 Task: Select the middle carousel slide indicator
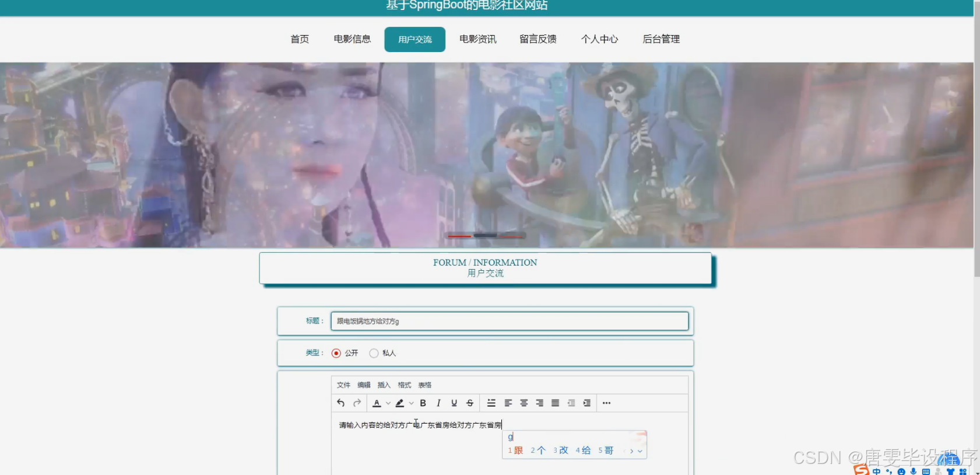pos(485,236)
